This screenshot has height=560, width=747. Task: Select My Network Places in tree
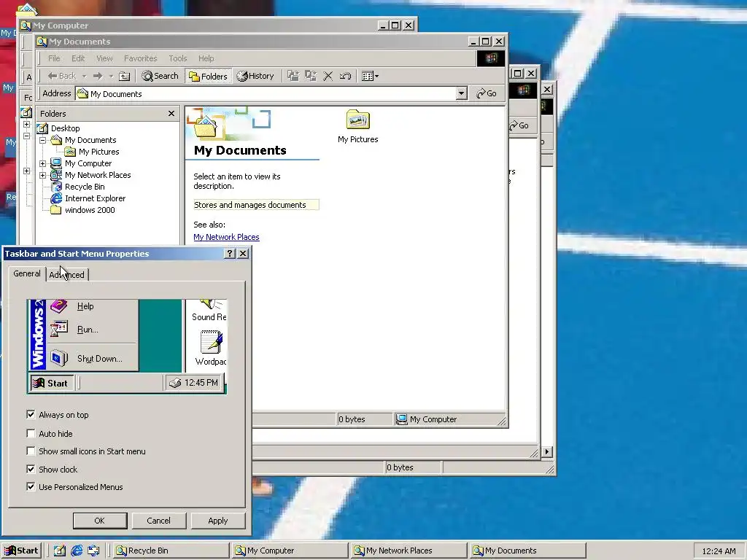pyautogui.click(x=98, y=175)
